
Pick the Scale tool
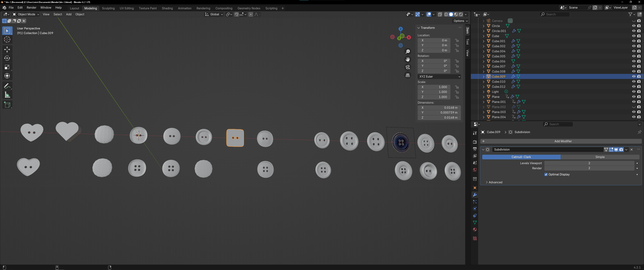7,67
